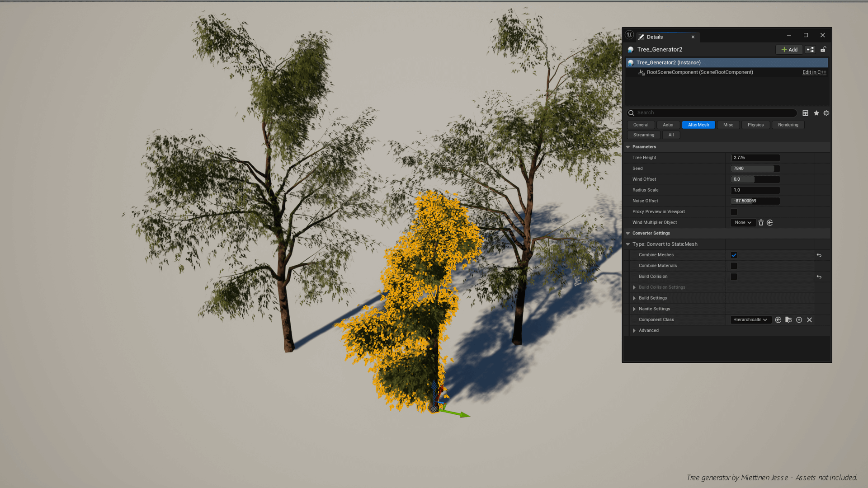The image size is (868, 488).
Task: Click the clear icon next to Wind Multiplier Object
Action: [761, 222]
